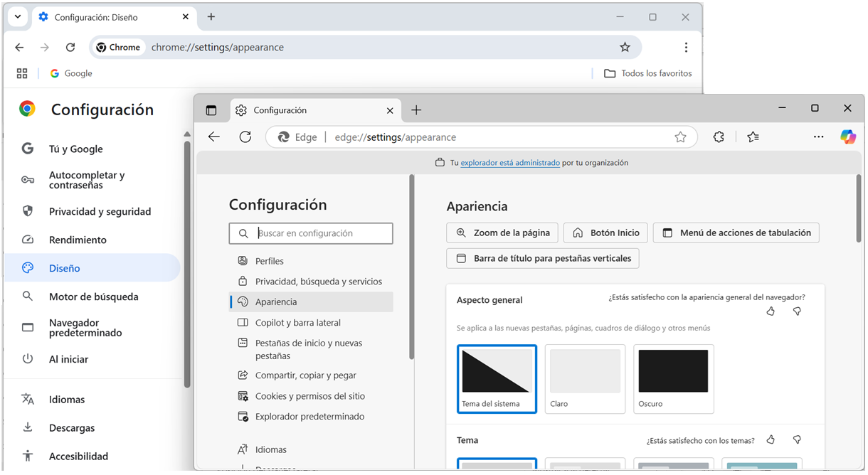Give thumbs up for Aspecto general feedback
The image size is (868, 475).
(771, 311)
